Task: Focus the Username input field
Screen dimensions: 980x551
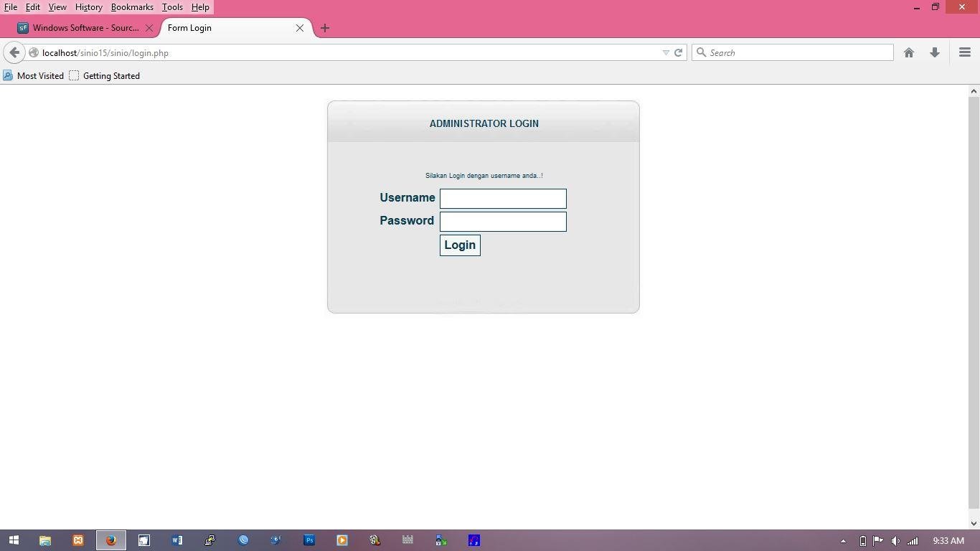Action: click(x=503, y=199)
